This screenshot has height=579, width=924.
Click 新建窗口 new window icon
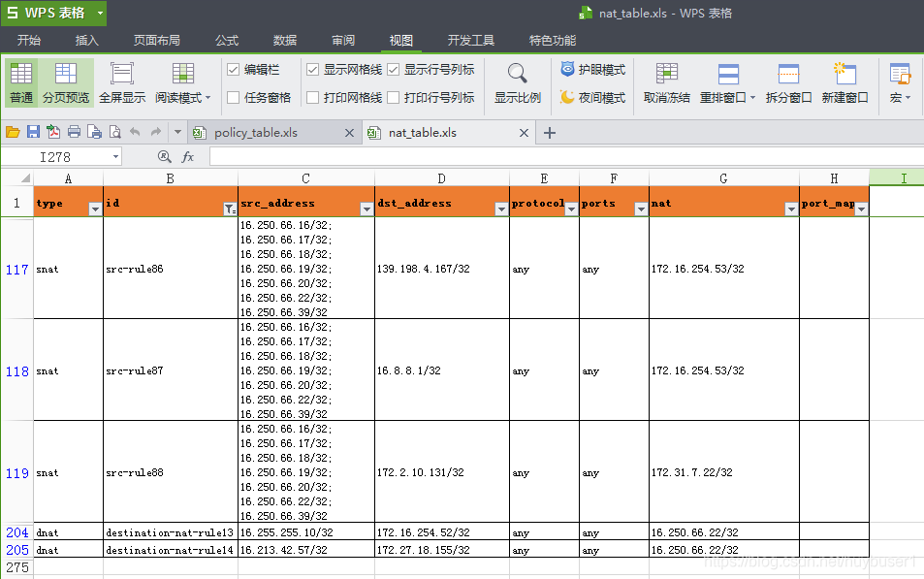coord(844,75)
